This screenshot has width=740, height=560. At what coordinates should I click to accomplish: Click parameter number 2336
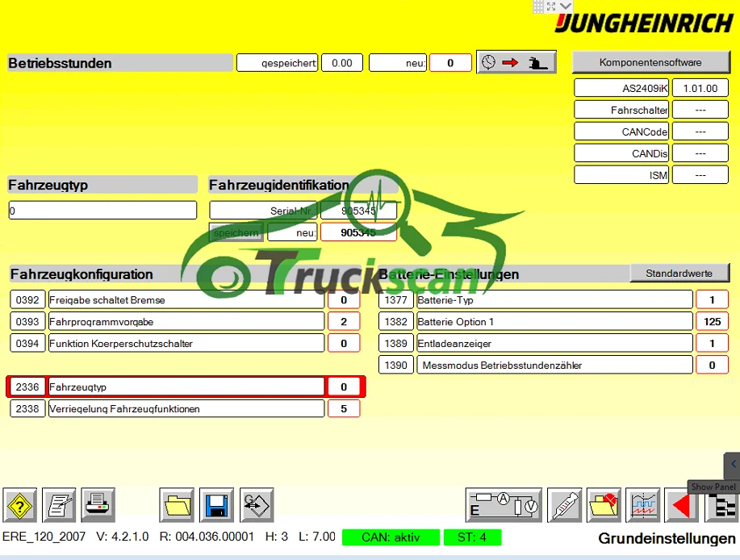tap(27, 387)
